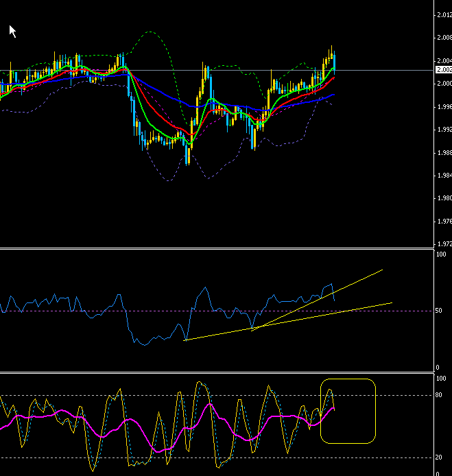
Task: Click the 50 level label in RSI panel
Action: 440,311
